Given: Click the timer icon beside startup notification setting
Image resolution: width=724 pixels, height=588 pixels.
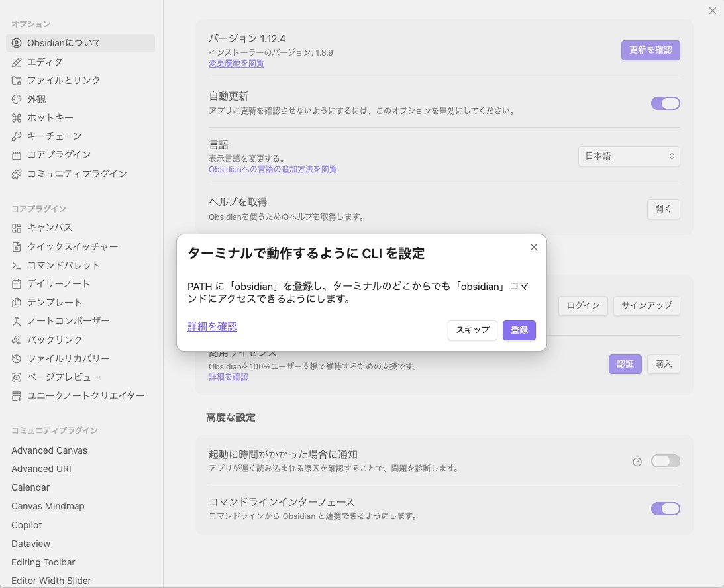Looking at the screenshot, I should tap(637, 461).
